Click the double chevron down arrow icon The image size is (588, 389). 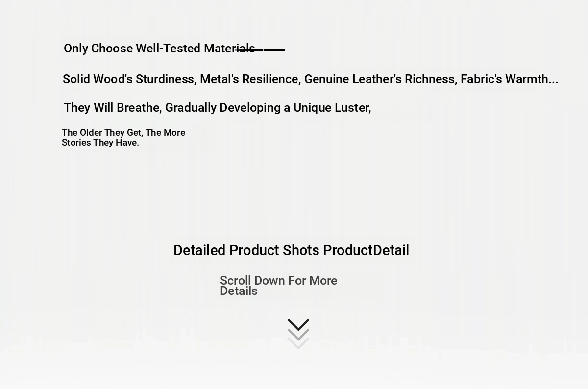298,334
